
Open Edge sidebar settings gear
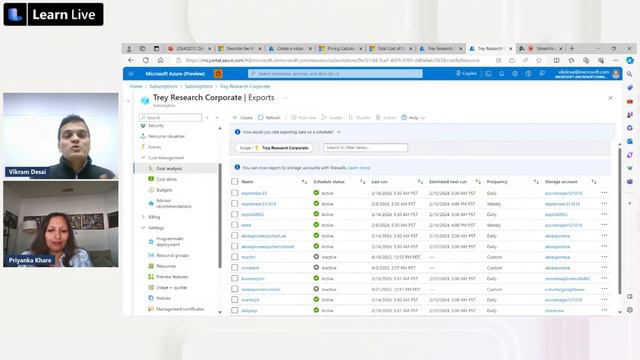click(630, 310)
